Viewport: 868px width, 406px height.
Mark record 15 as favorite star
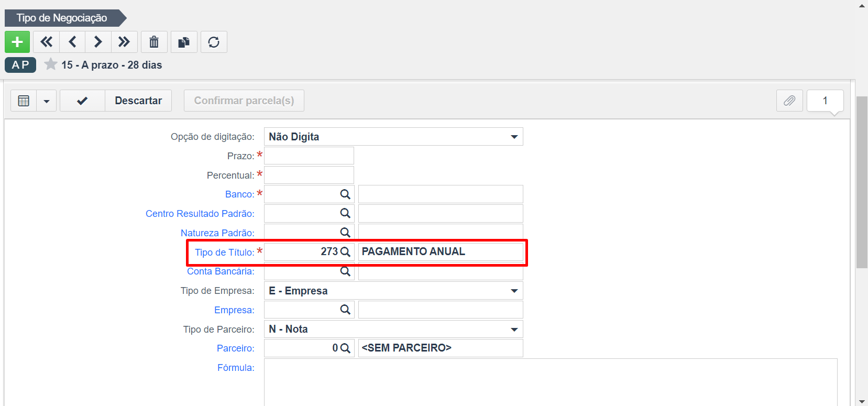tap(51, 64)
